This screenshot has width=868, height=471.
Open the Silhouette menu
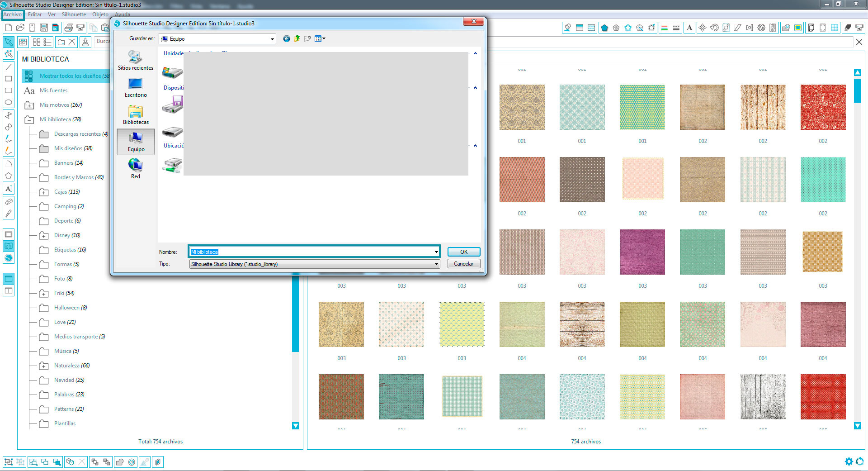coord(74,14)
